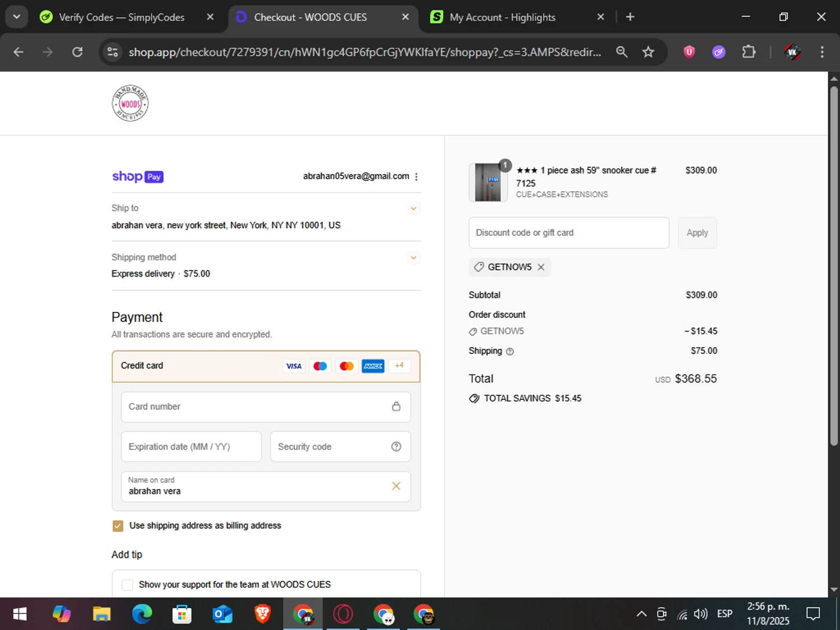View site information icon in address bar
840x630 pixels.
(113, 52)
